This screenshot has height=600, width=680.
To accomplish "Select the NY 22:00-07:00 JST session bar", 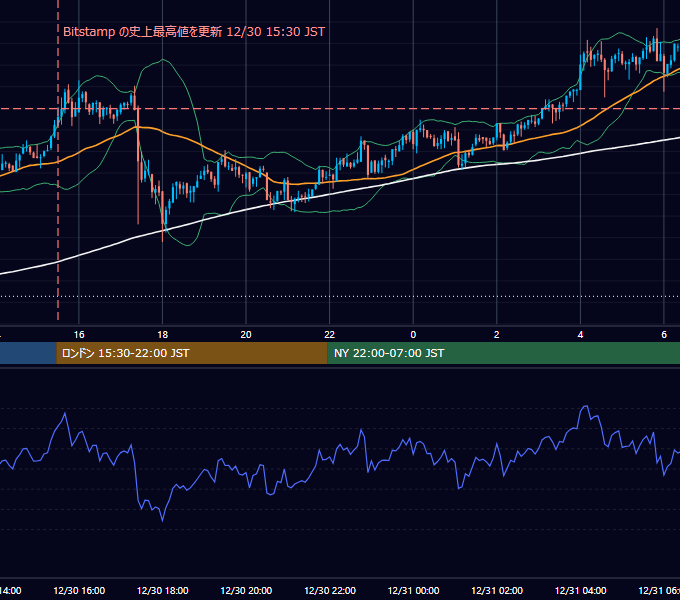I will 503,353.
